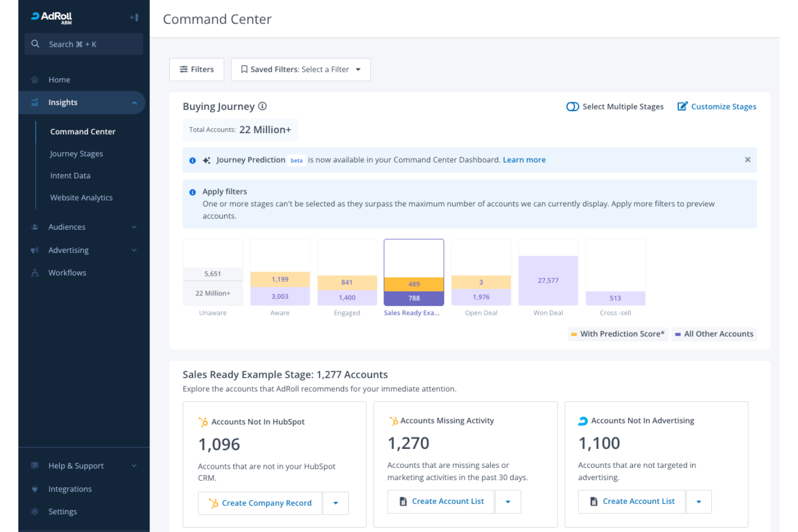Open Integrations via its plug icon
The width and height of the screenshot is (798, 532).
pyautogui.click(x=35, y=489)
